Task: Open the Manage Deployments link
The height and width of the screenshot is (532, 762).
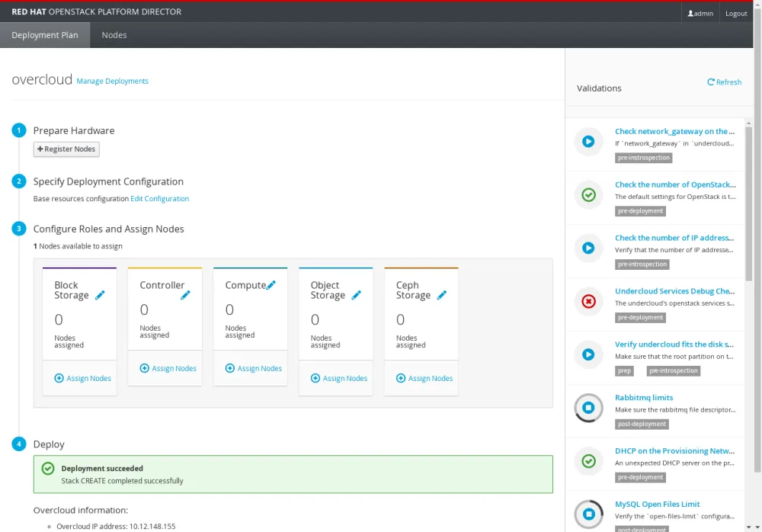Action: 112,82
